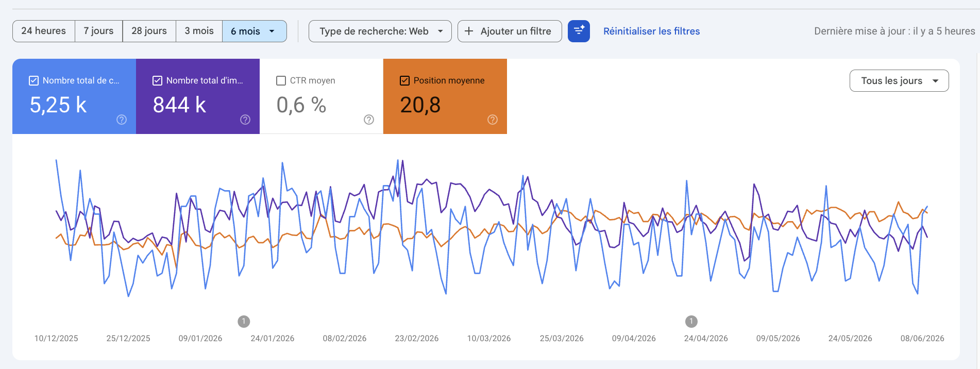
Task: Open the Type de recherche: Web dropdown
Action: 380,31
